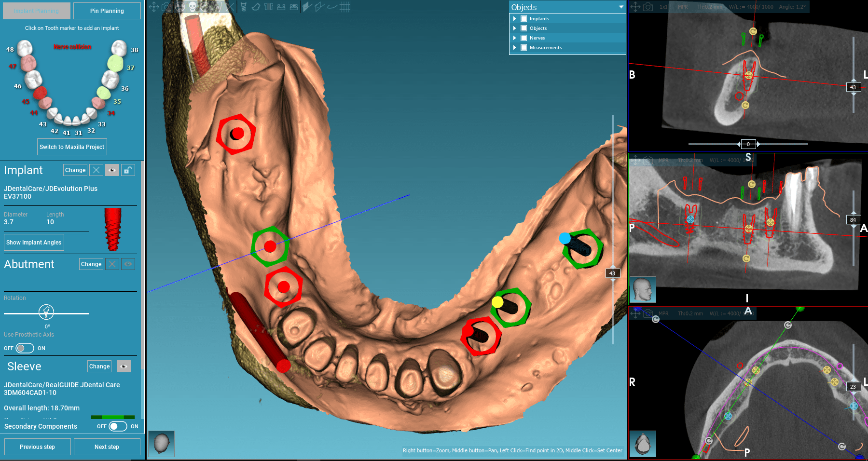Switch to the Pin Planning tab
868x461 pixels.
click(x=107, y=11)
